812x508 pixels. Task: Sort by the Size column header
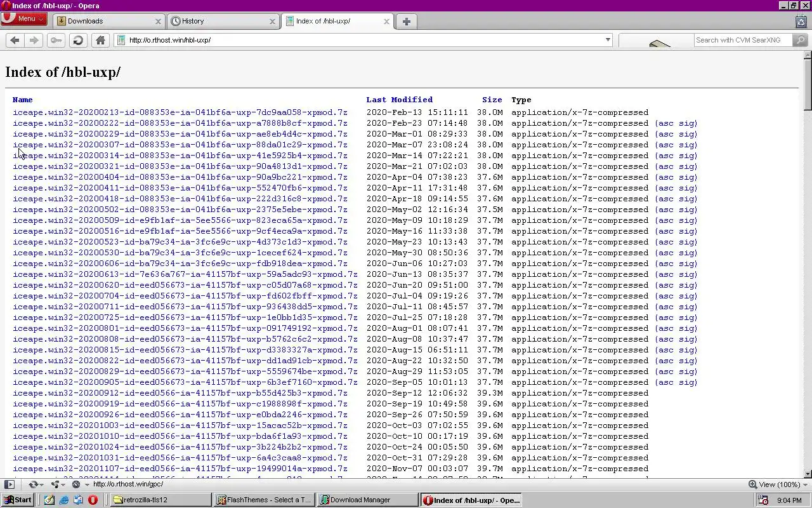[492, 100]
